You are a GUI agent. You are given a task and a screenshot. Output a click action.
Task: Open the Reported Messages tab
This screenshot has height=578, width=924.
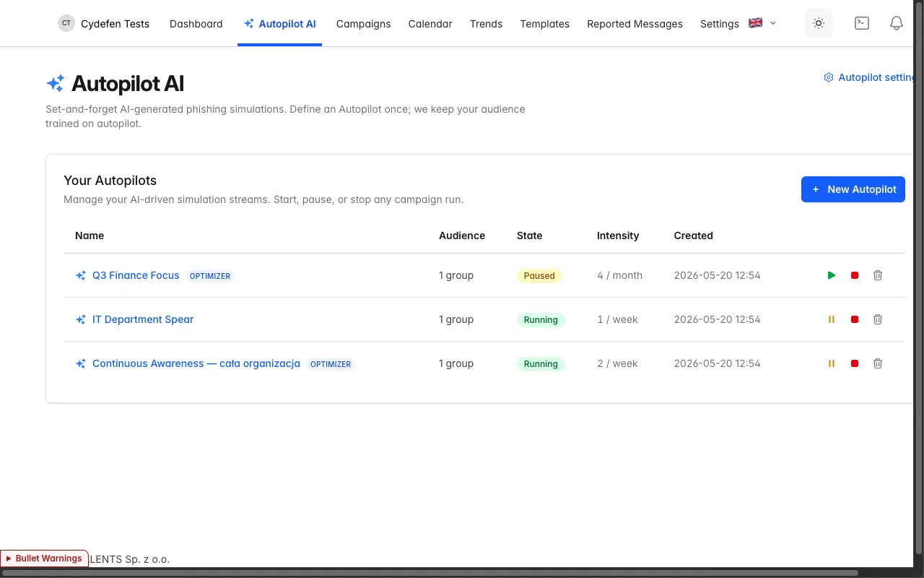[x=635, y=24]
